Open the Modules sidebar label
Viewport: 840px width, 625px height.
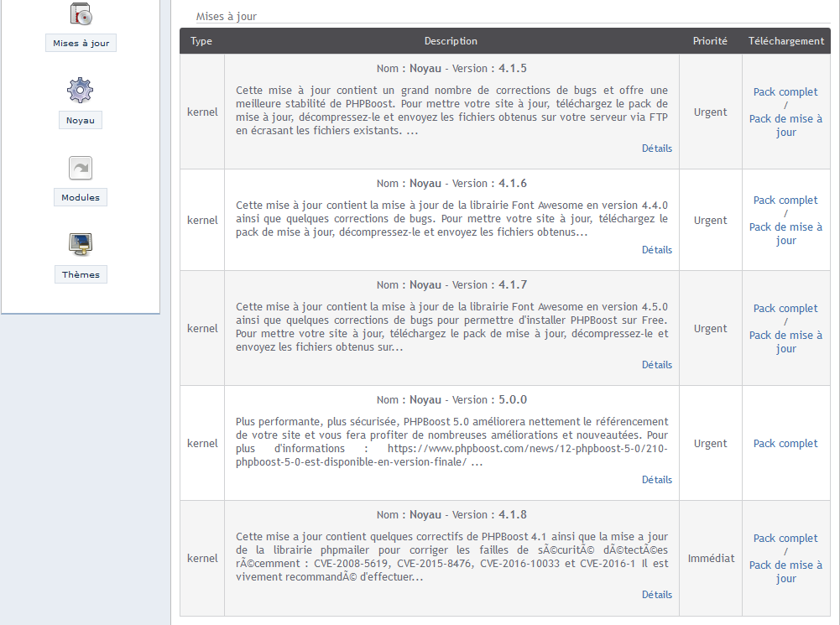click(x=81, y=198)
